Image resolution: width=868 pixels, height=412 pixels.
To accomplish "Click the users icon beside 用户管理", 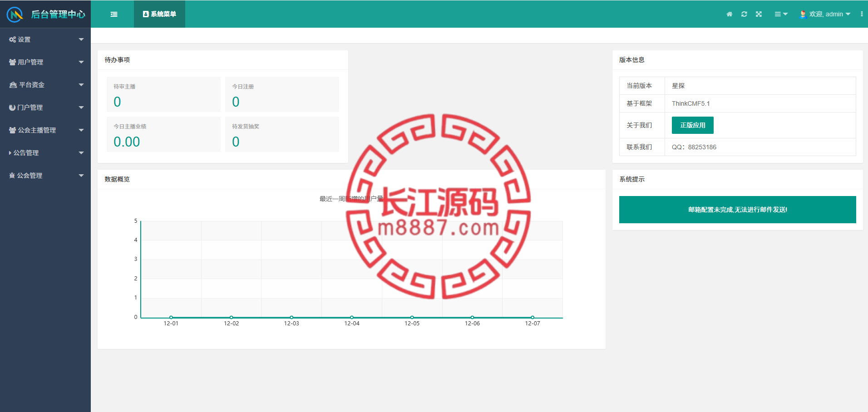I will (13, 62).
